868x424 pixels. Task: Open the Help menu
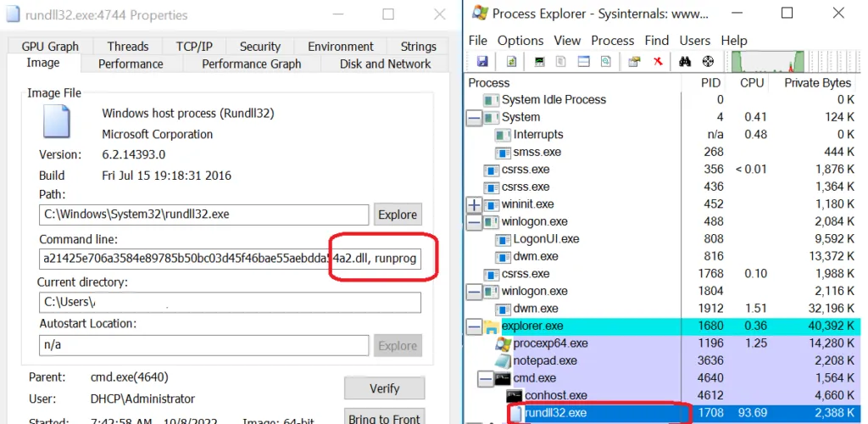[734, 41]
